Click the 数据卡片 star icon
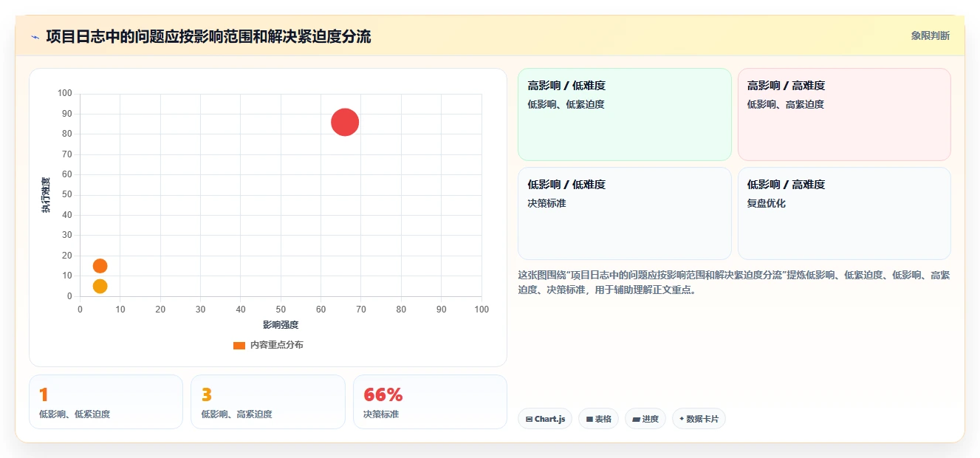980x458 pixels. pos(682,419)
